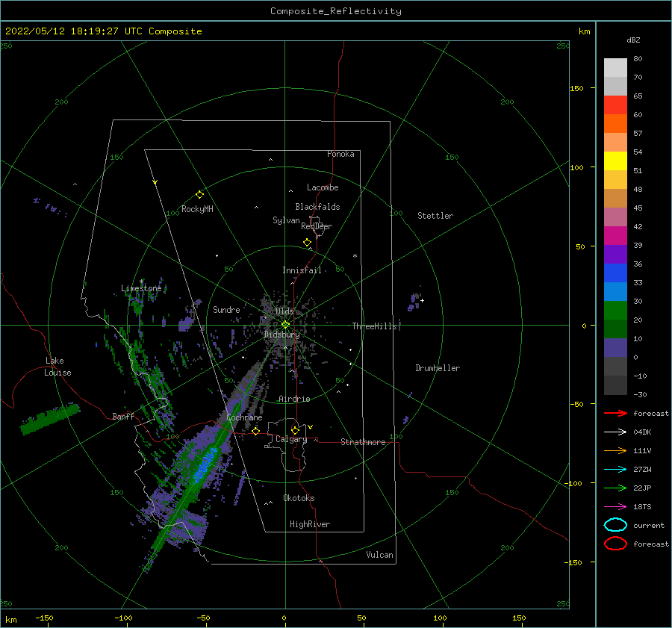The image size is (672, 628).
Task: Click the Innisfail town label
Action: click(x=302, y=270)
